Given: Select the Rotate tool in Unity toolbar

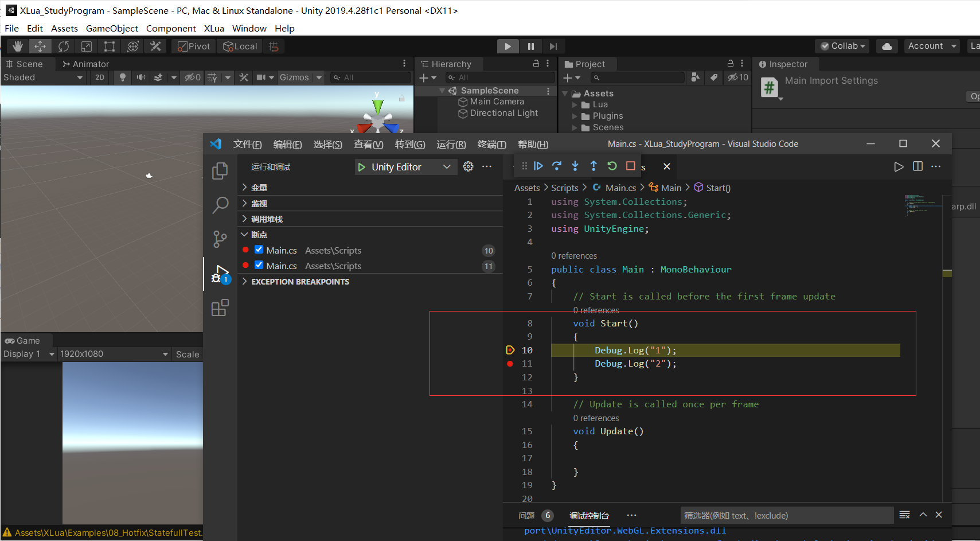Looking at the screenshot, I should coord(63,46).
